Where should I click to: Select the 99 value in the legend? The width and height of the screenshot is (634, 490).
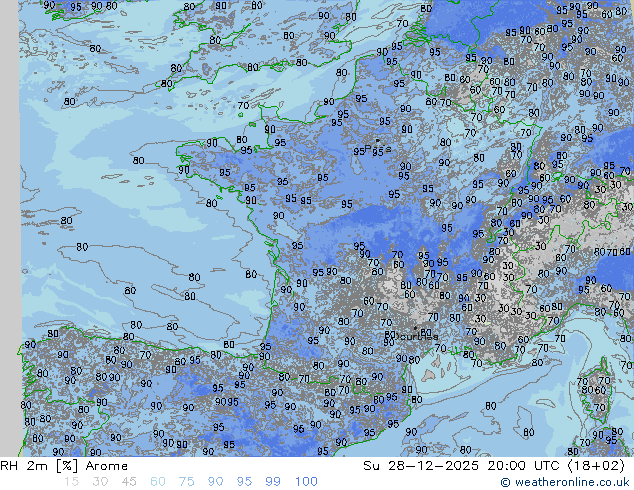click(273, 482)
